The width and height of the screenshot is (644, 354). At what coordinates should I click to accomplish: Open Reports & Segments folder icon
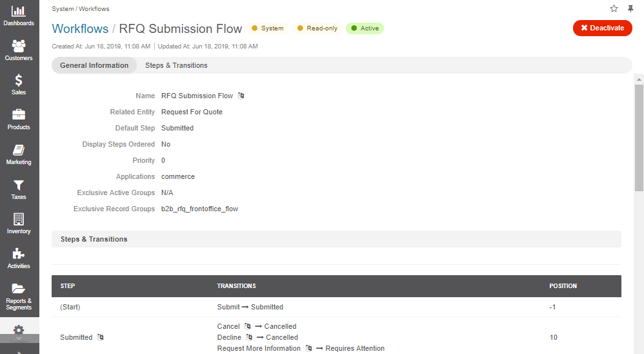point(19,289)
